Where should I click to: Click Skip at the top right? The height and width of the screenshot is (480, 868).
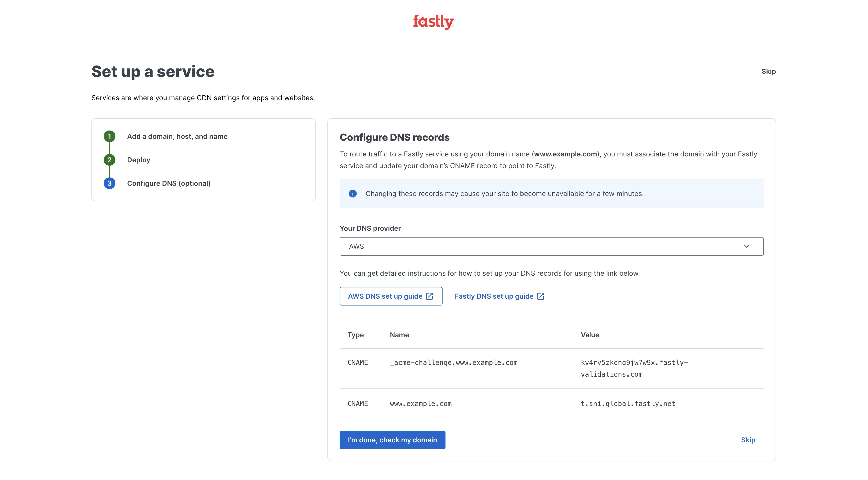point(769,71)
